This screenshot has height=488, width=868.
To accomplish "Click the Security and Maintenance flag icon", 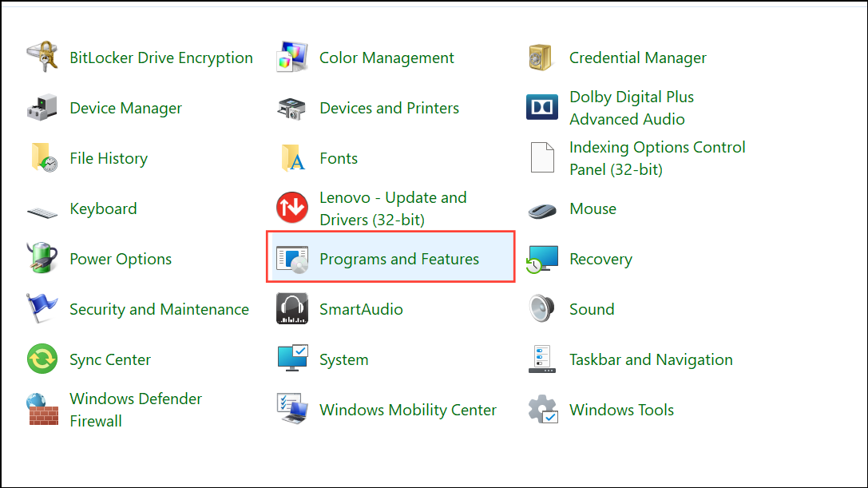I will coord(42,309).
